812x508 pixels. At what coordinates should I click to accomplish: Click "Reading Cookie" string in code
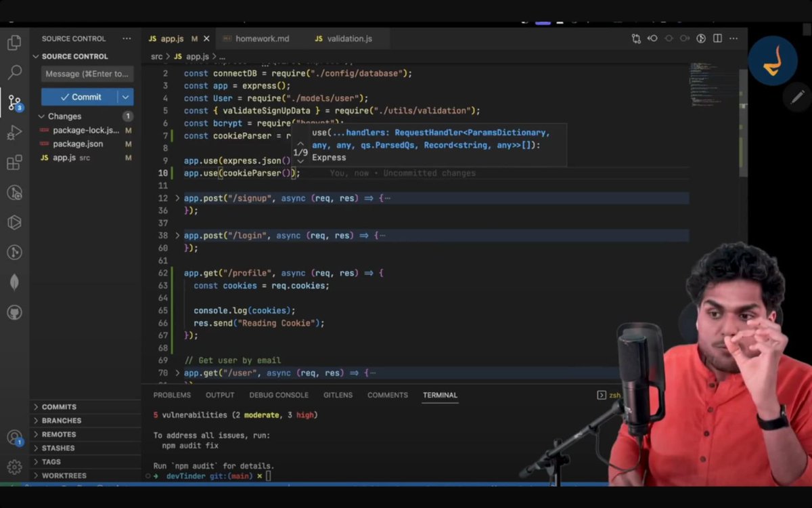point(277,323)
